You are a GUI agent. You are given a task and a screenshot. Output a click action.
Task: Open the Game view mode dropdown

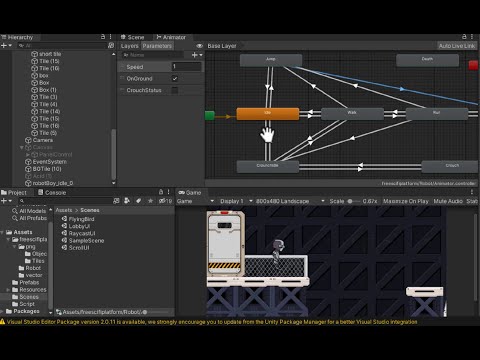point(195,201)
